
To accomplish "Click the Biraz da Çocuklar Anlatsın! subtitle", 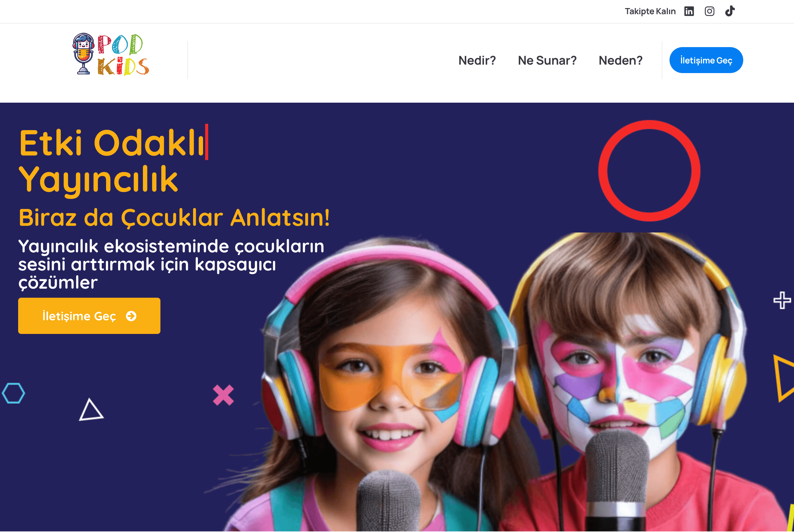I will click(x=174, y=218).
